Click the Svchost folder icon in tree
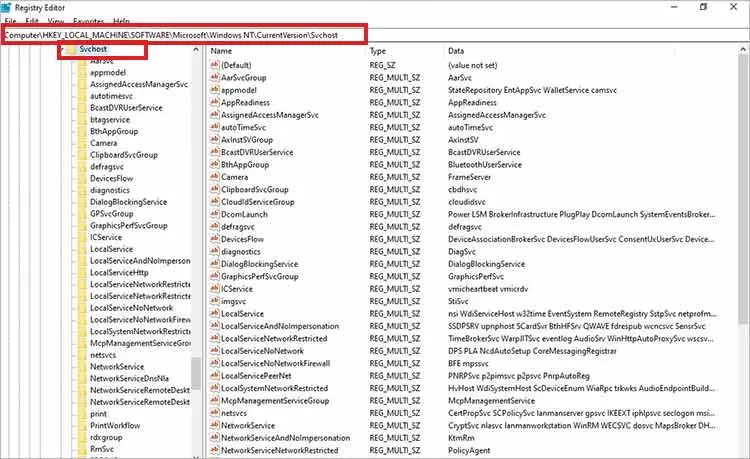Image resolution: width=750 pixels, height=459 pixels. (x=71, y=49)
